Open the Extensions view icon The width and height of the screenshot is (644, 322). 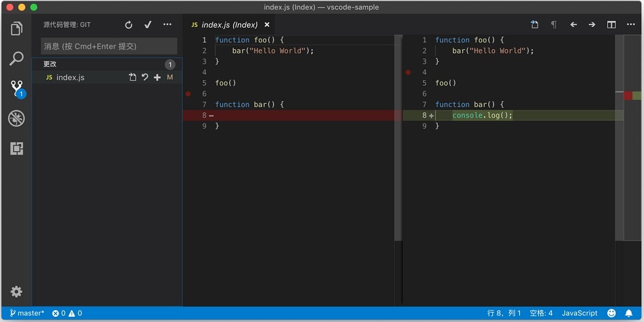16,149
